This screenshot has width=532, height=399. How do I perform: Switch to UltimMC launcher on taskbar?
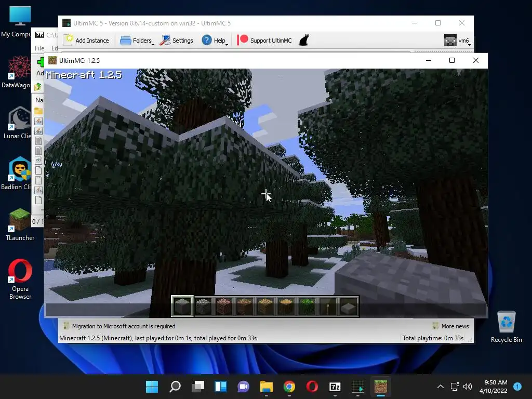(x=358, y=387)
